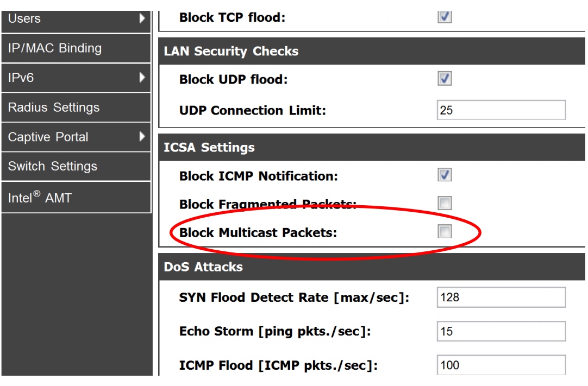Click the SYN Flood Detect Rate field
588x386 pixels.
click(x=501, y=298)
